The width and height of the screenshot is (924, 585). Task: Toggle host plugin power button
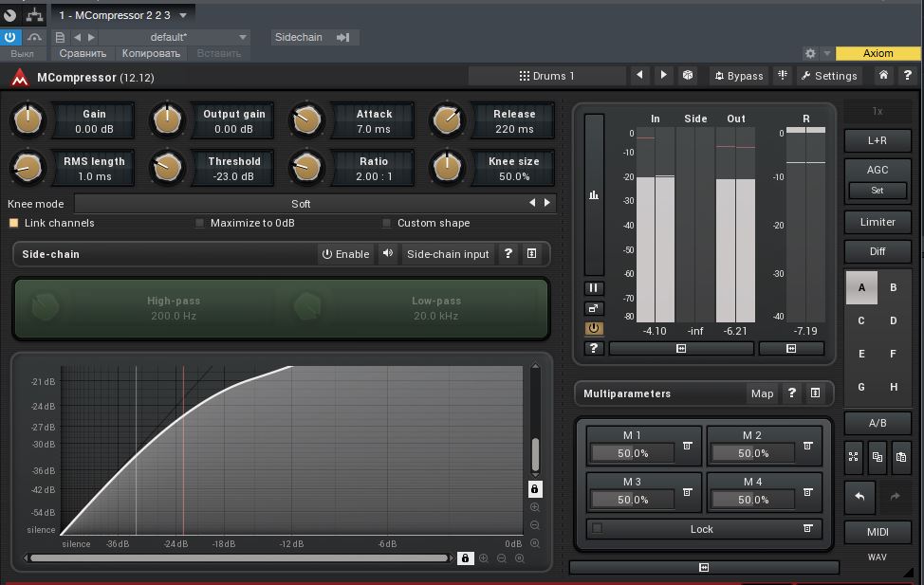10,37
